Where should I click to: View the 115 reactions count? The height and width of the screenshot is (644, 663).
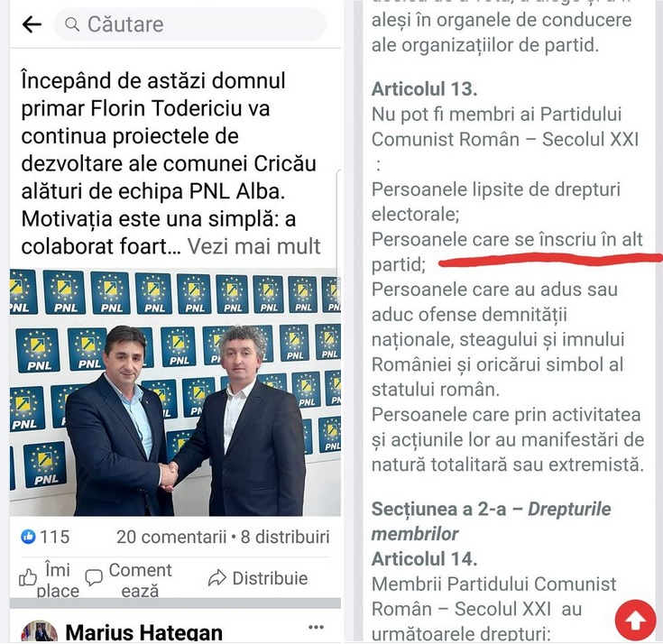tap(54, 537)
